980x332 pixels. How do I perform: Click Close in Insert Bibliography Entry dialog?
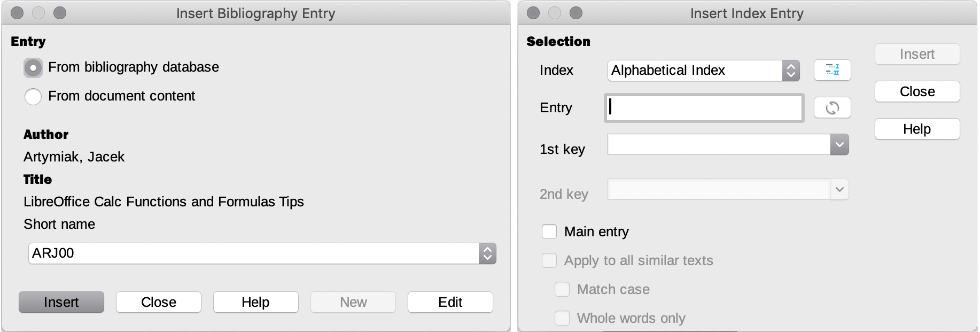tap(158, 302)
